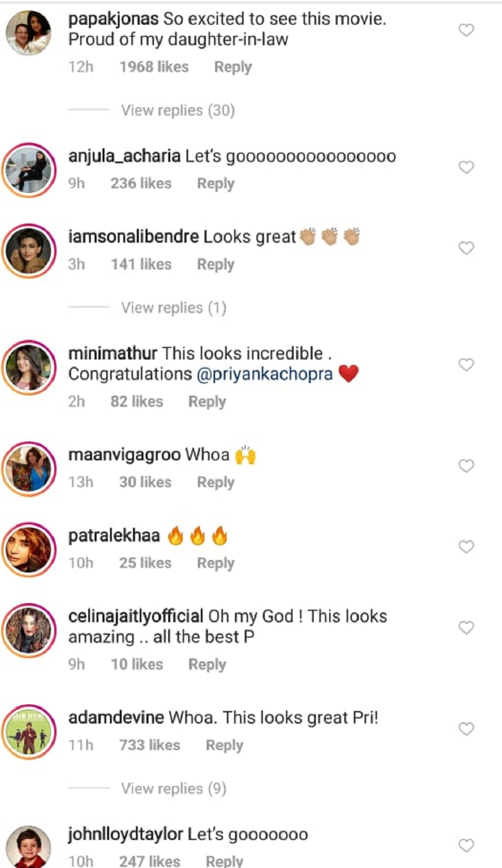This screenshot has width=502, height=868.
Task: Open papakjonas's profile picture
Action: tap(28, 33)
